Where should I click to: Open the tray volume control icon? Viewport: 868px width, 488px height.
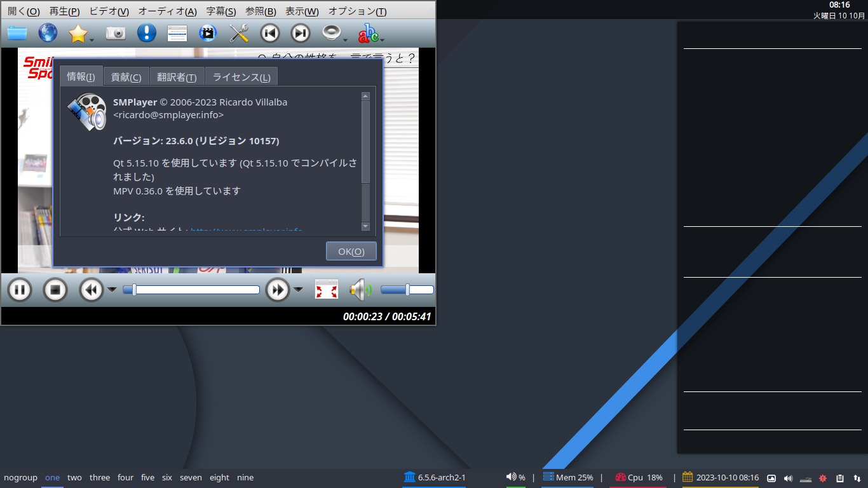pyautogui.click(x=789, y=478)
